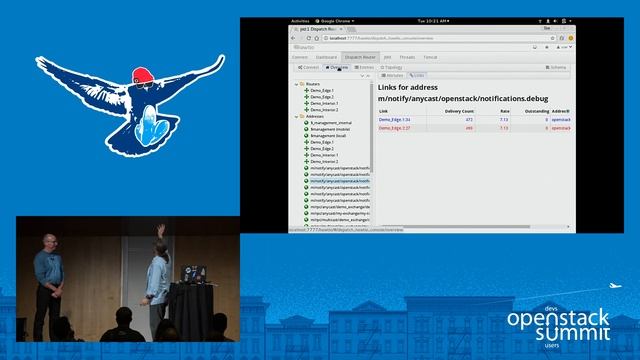Screen dimensions: 640x360
Task: Expand all tree nodes with chevron-down button
Action: point(362,76)
